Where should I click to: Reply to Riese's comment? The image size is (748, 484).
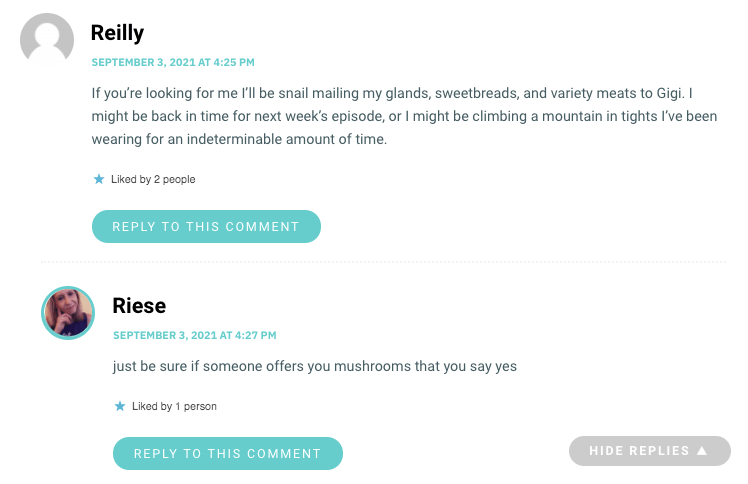228,453
